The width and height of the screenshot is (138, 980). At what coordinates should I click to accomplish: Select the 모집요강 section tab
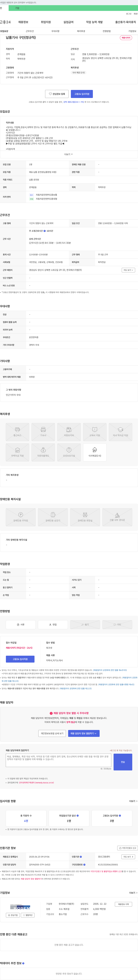[4, 31]
